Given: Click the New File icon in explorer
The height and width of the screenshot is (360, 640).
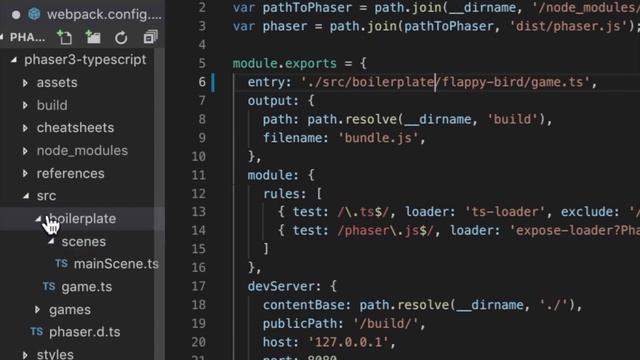Looking at the screenshot, I should (64, 37).
